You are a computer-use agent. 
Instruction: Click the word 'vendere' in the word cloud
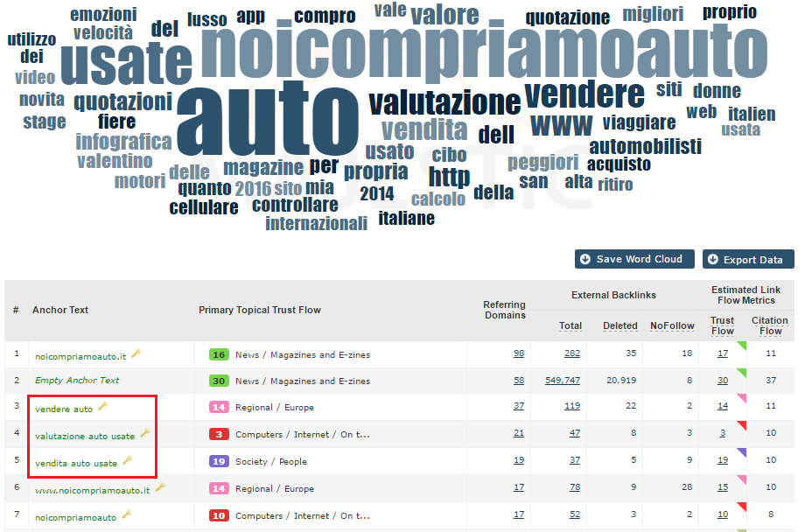click(x=584, y=94)
